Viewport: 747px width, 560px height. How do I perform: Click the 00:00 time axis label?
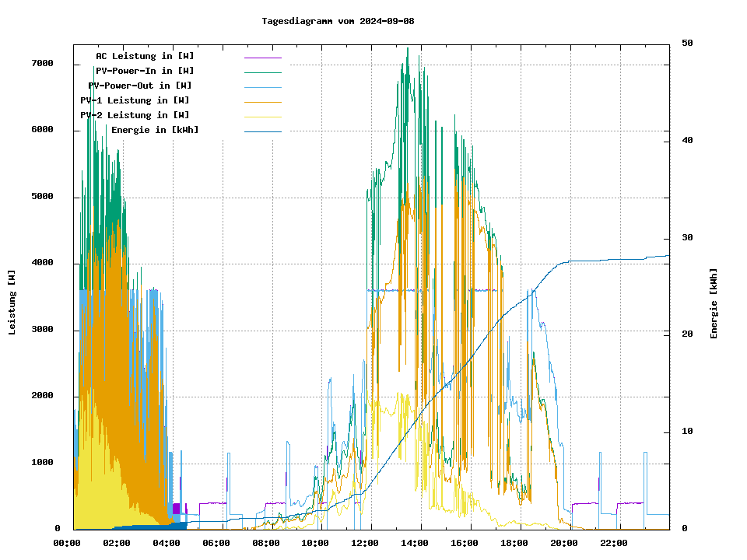(67, 543)
